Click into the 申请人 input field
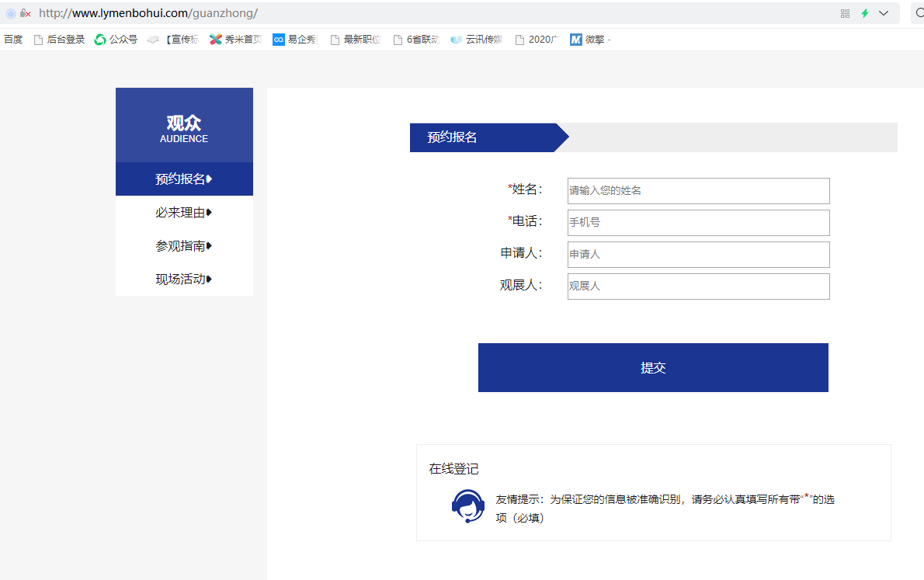The width and height of the screenshot is (924, 580). pos(698,255)
